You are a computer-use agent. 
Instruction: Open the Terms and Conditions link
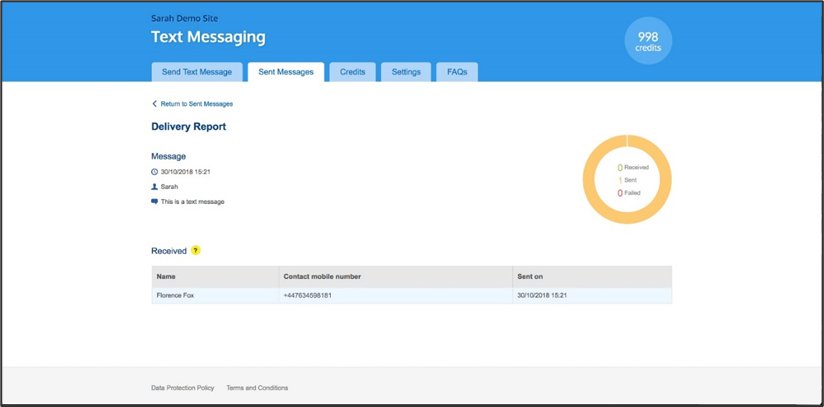pyautogui.click(x=257, y=388)
